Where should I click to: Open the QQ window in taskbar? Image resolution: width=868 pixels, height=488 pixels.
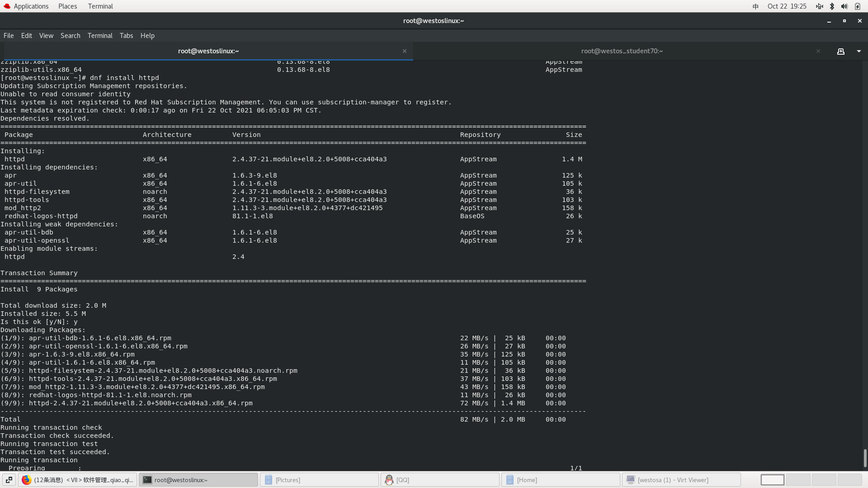coord(440,480)
